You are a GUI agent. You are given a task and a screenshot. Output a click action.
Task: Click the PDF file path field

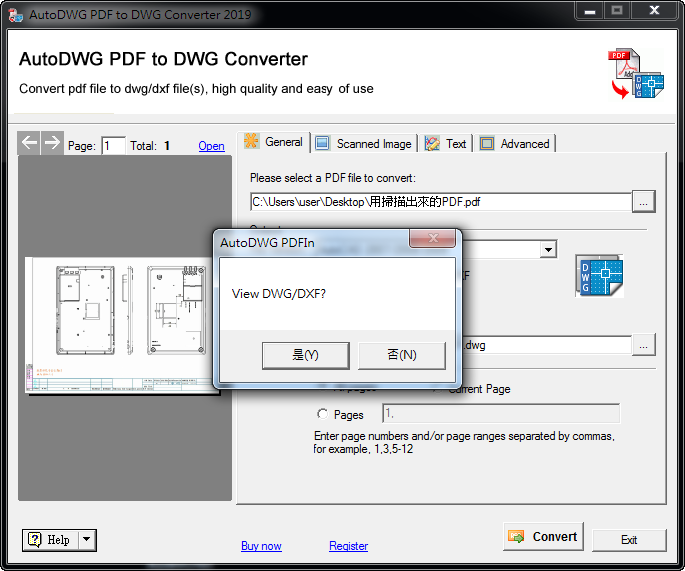[x=441, y=202]
